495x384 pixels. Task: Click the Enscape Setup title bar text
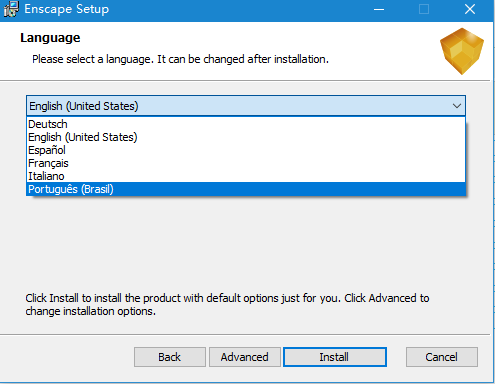pyautogui.click(x=67, y=9)
